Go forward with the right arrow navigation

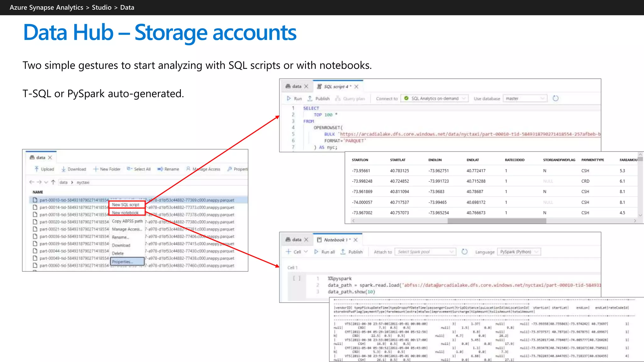point(39,182)
